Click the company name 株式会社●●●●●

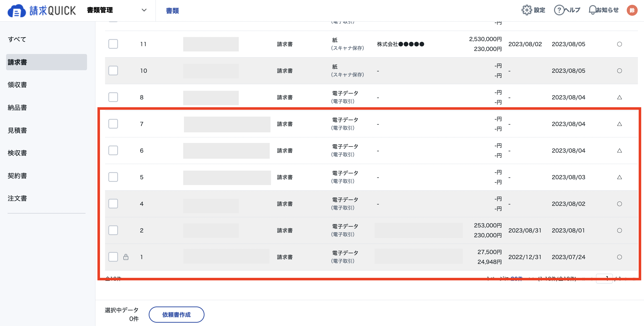tap(400, 44)
